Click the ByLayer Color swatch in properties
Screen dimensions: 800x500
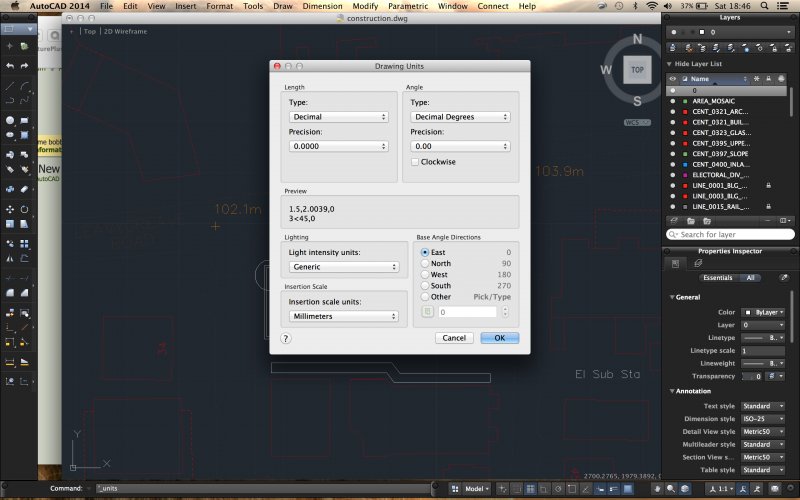tap(747, 312)
